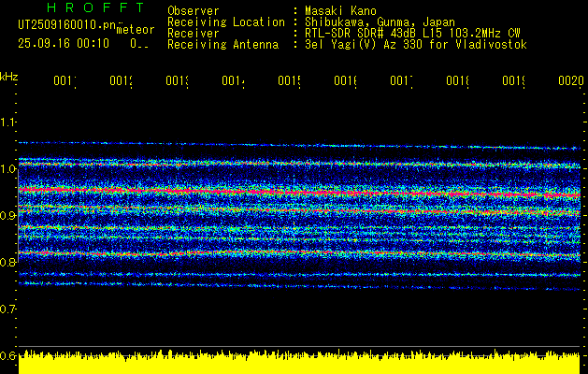Click the 'Receiving Location' label
The height and width of the screenshot is (374, 588).
point(226,22)
